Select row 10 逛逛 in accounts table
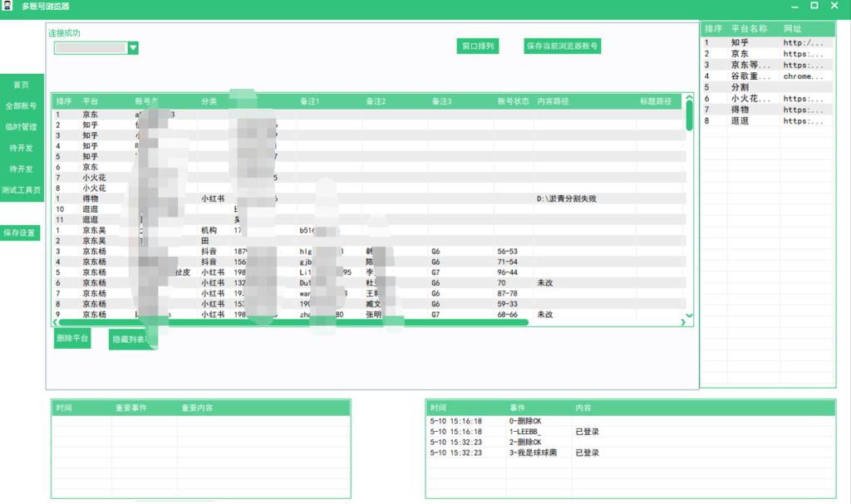The width and height of the screenshot is (851, 504). point(369,209)
